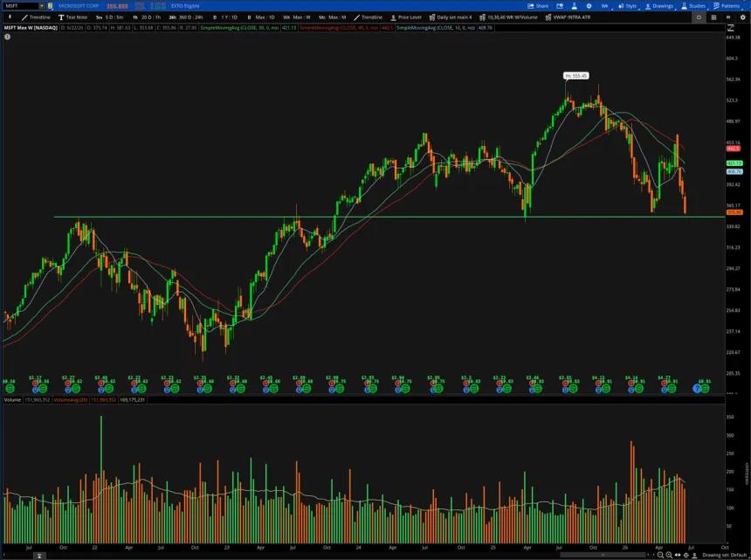This screenshot has width=751, height=560.
Task: Open the Patterns menu
Action: click(727, 6)
